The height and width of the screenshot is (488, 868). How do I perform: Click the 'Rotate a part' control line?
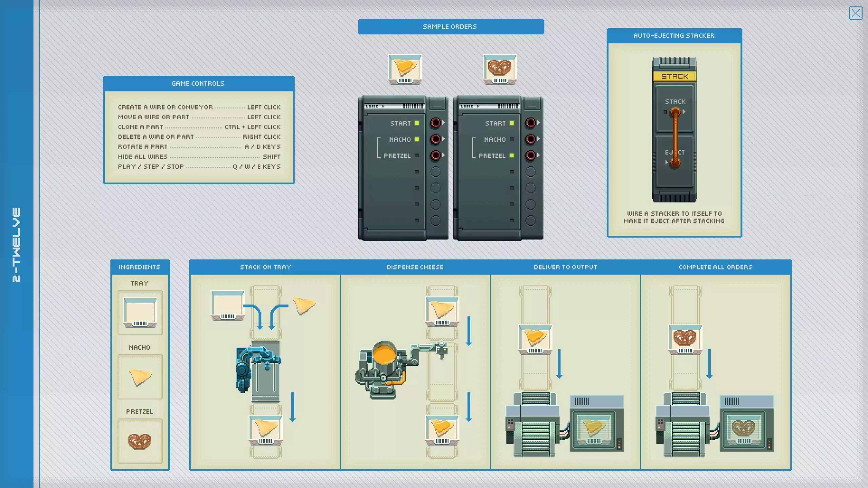coord(199,147)
